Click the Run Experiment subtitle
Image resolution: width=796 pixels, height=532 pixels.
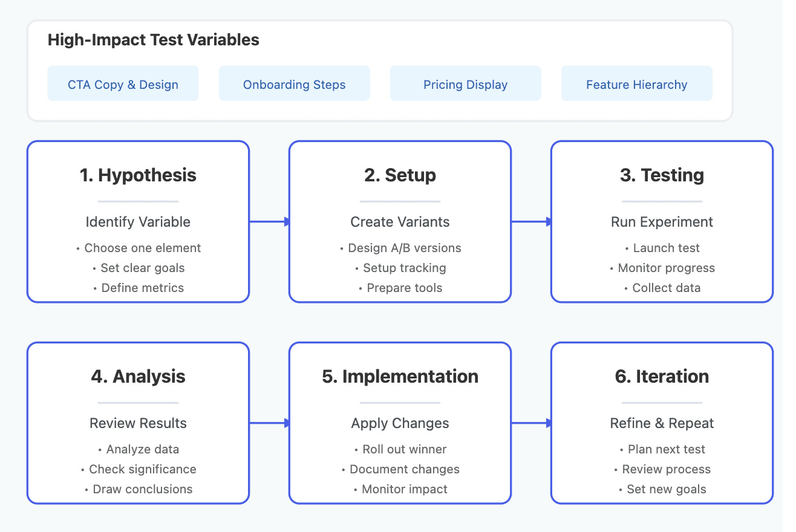point(662,222)
